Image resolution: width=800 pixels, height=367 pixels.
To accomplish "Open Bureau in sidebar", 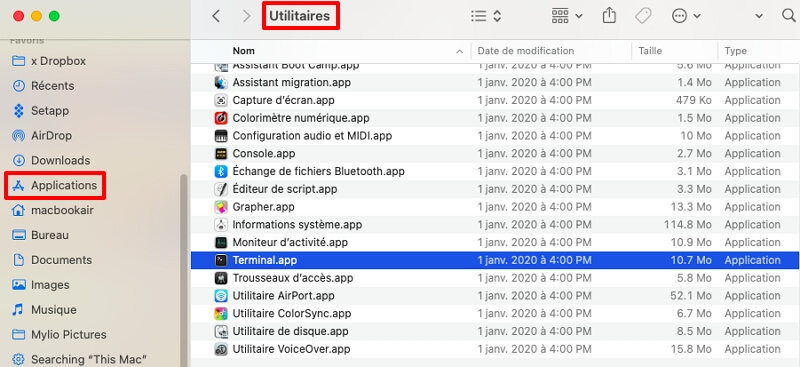I will click(x=40, y=235).
